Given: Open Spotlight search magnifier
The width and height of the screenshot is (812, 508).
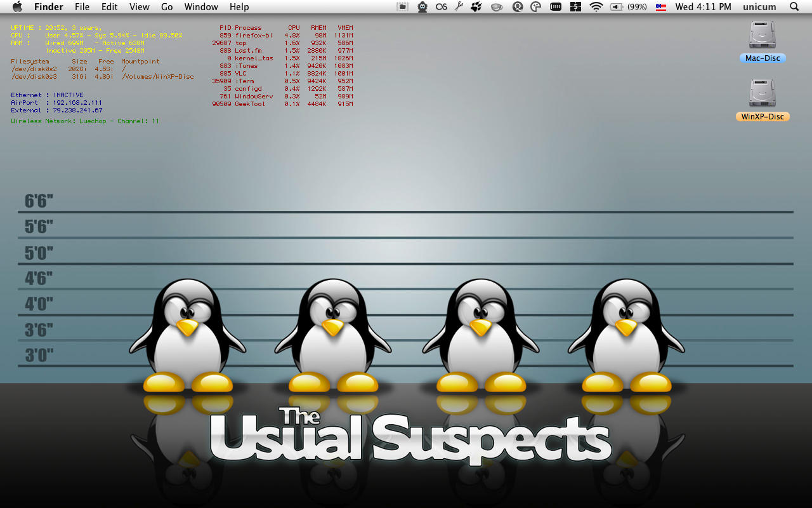Looking at the screenshot, I should (794, 7).
